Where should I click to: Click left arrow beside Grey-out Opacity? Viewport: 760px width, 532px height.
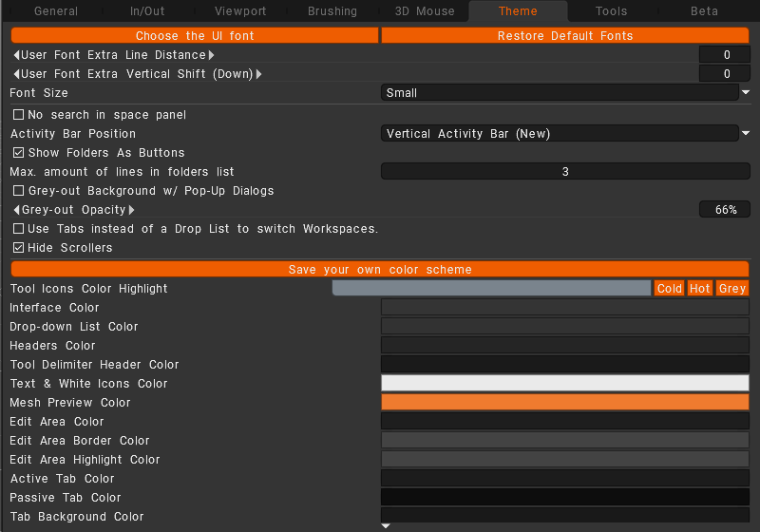16,210
